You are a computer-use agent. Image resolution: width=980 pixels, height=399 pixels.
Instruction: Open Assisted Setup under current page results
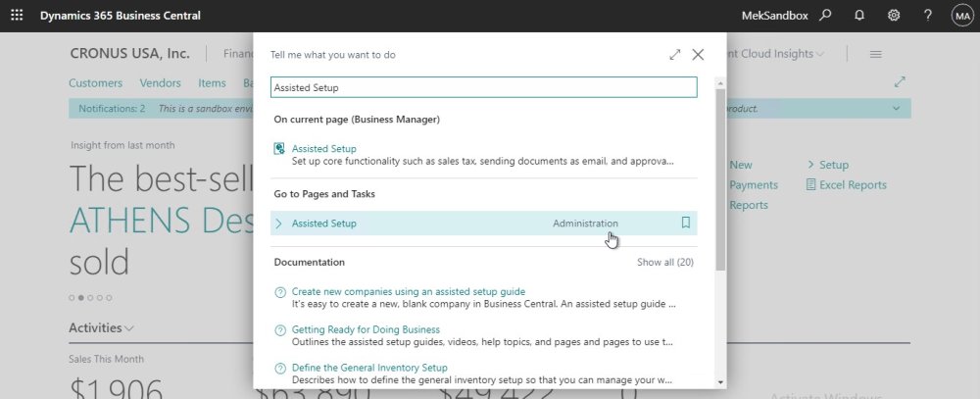(x=324, y=149)
